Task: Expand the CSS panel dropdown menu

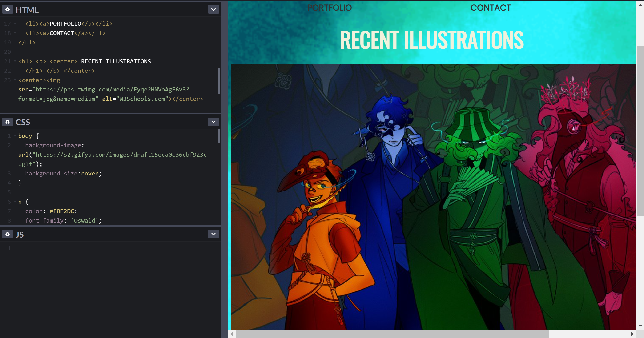Action: (x=213, y=122)
